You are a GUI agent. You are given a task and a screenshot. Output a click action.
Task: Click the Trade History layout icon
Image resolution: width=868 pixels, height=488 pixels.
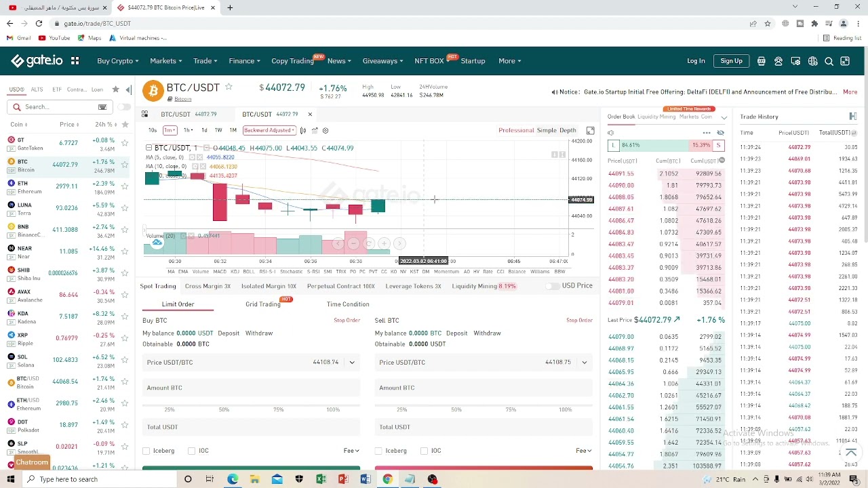[x=852, y=117]
